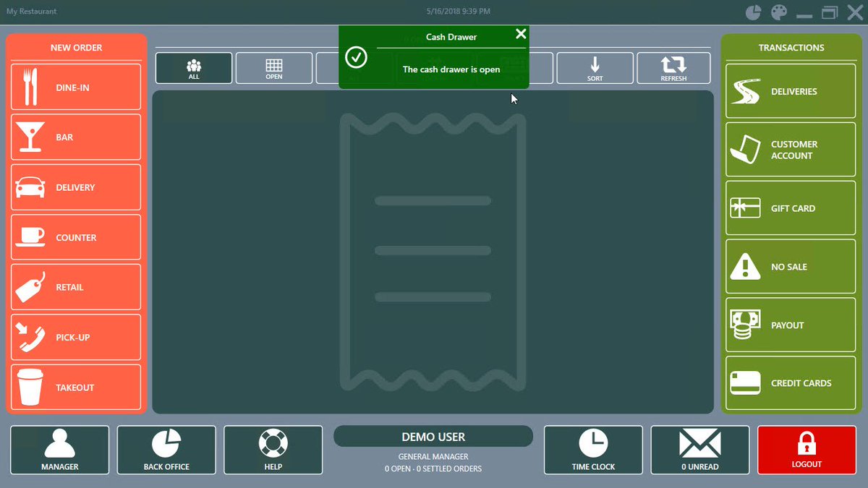Viewport: 868px width, 488px height.
Task: Start a Counter order
Action: [x=76, y=237]
